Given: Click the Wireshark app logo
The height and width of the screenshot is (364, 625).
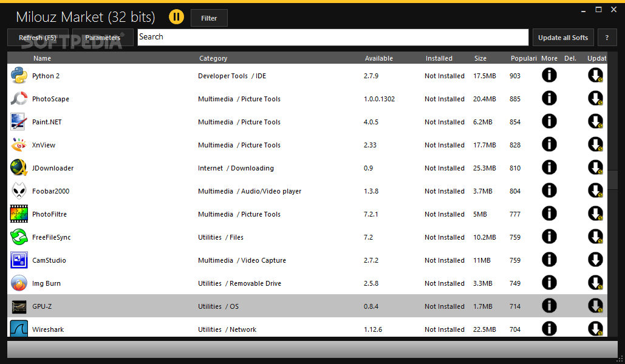Looking at the screenshot, I should pyautogui.click(x=19, y=329).
